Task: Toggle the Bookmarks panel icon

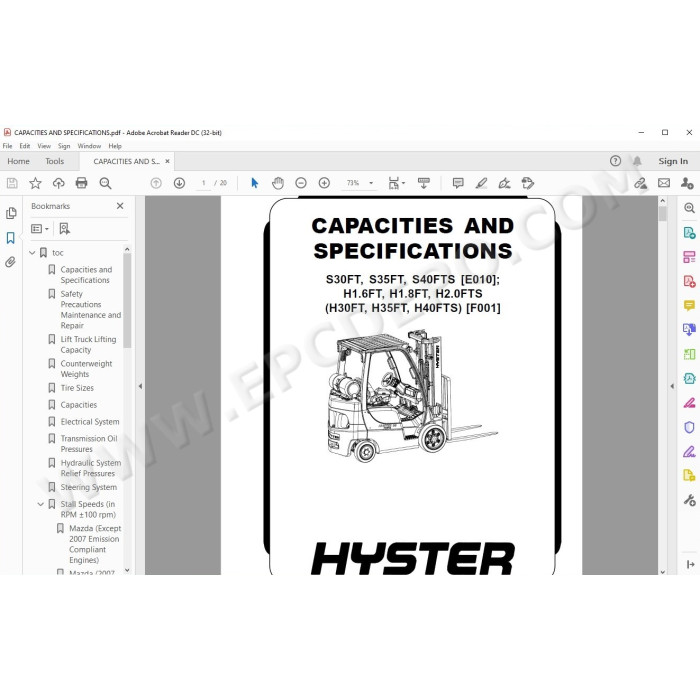Action: pos(11,238)
